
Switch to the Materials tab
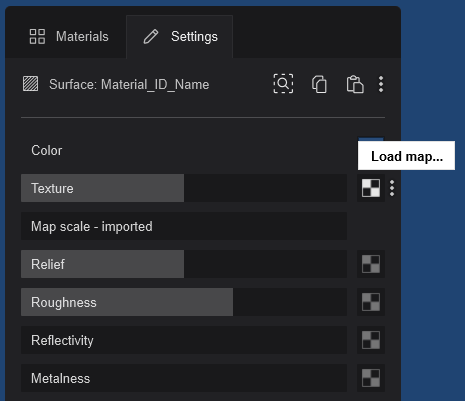pyautogui.click(x=69, y=36)
